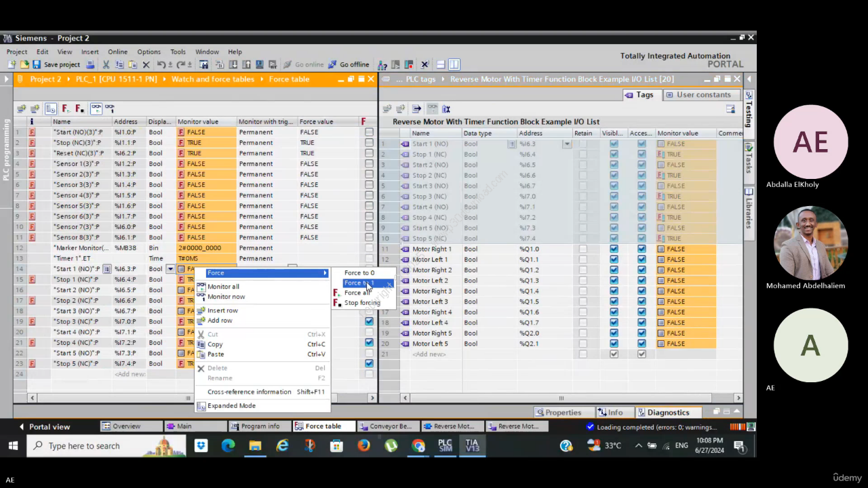Open Microsoft Edge from the taskbar
Screen dimensions: 868x488
click(228, 445)
